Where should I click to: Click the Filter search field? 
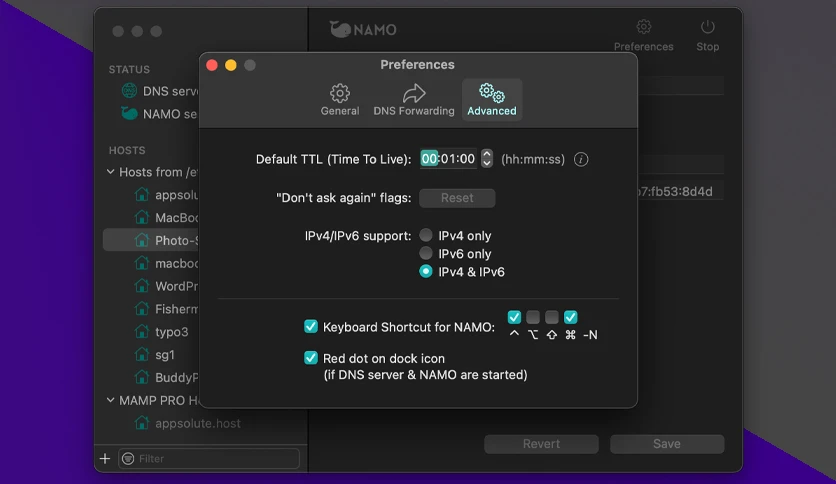209,458
